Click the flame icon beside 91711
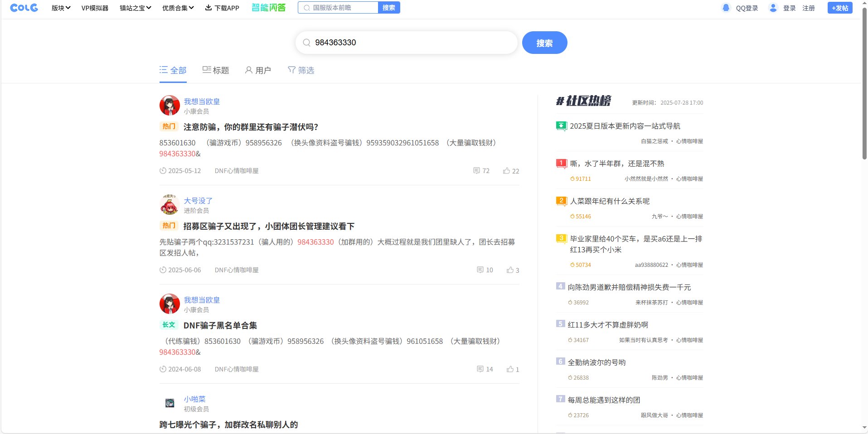Image resolution: width=868 pixels, height=434 pixels. 572,179
